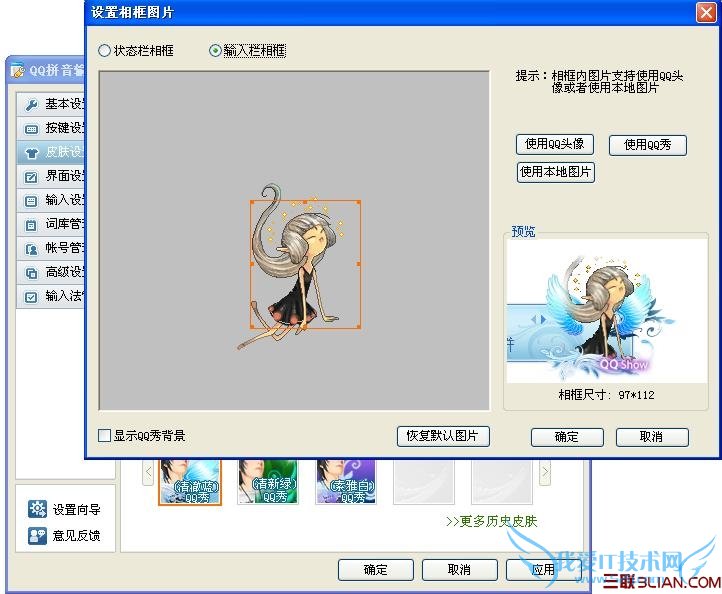Click the preview image under 预览
Screen dimensions: 722x594
click(x=607, y=311)
